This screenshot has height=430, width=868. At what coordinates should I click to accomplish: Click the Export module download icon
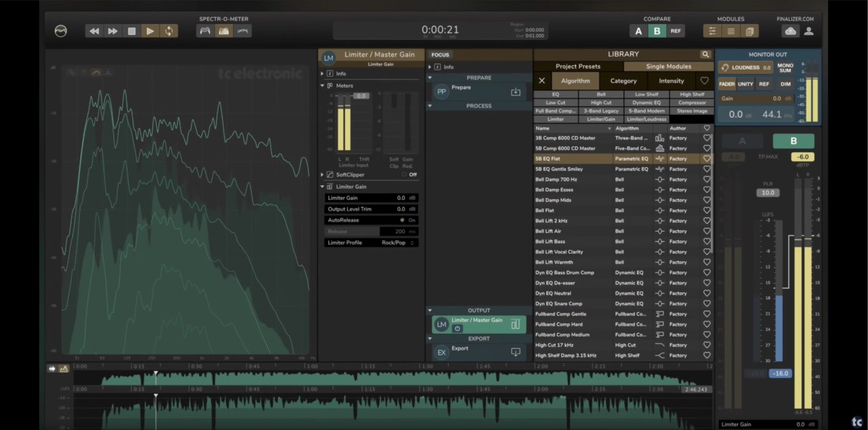tap(516, 353)
